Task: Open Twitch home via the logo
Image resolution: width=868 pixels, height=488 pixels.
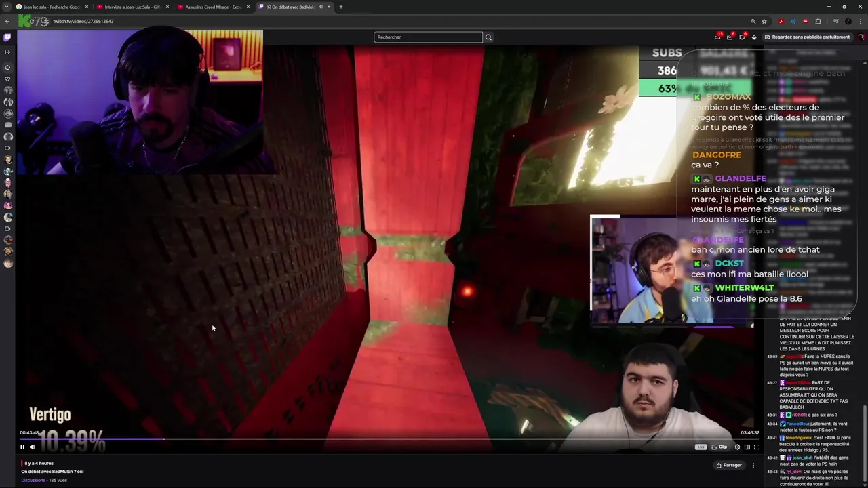Action: [x=7, y=37]
